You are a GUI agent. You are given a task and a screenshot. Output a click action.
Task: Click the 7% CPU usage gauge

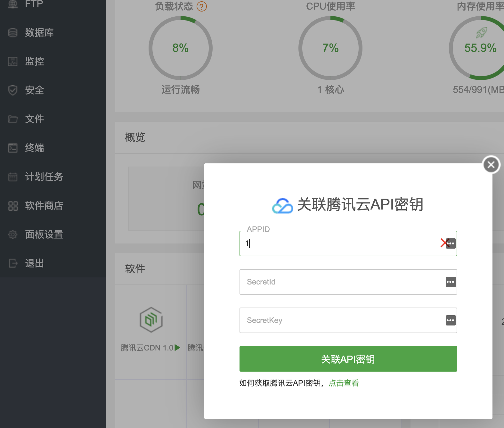coord(330,48)
